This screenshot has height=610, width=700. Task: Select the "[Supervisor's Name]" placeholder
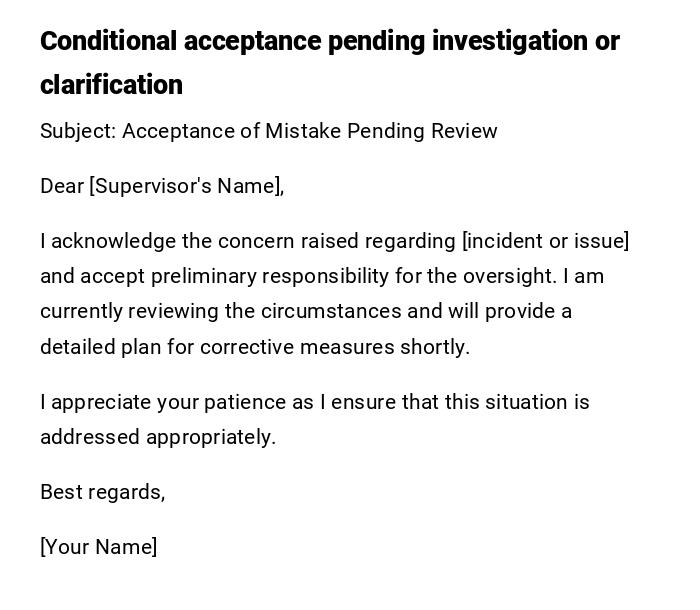187,186
